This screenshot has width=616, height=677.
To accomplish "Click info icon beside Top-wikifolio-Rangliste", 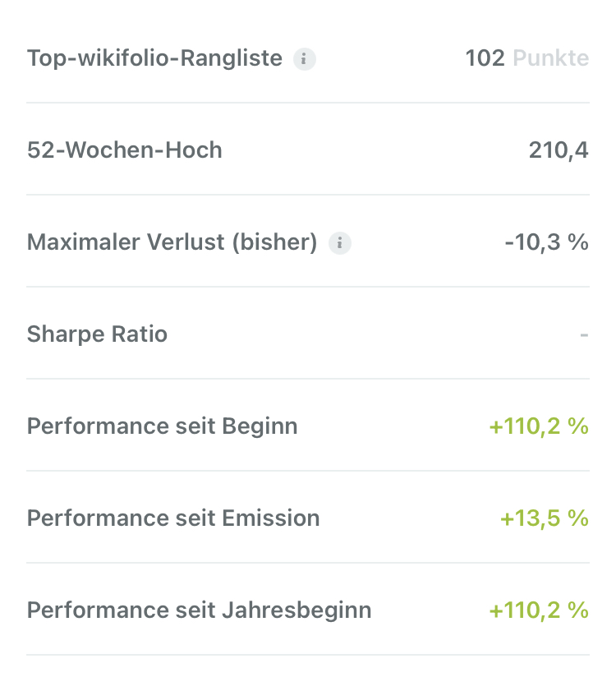I will (305, 59).
